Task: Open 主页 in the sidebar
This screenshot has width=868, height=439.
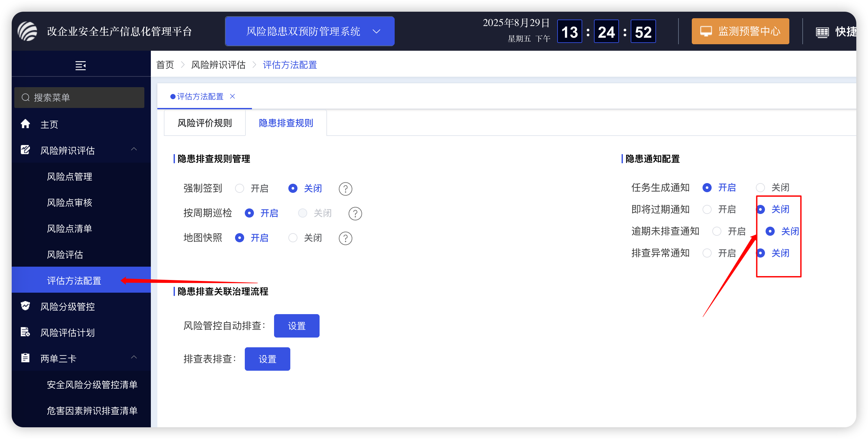Action: click(x=81, y=124)
